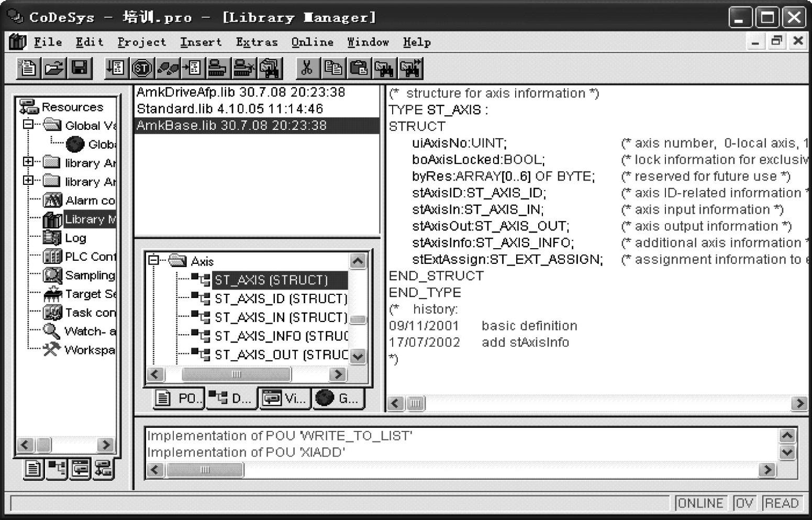Click the Copy toolbar icon

click(333, 68)
